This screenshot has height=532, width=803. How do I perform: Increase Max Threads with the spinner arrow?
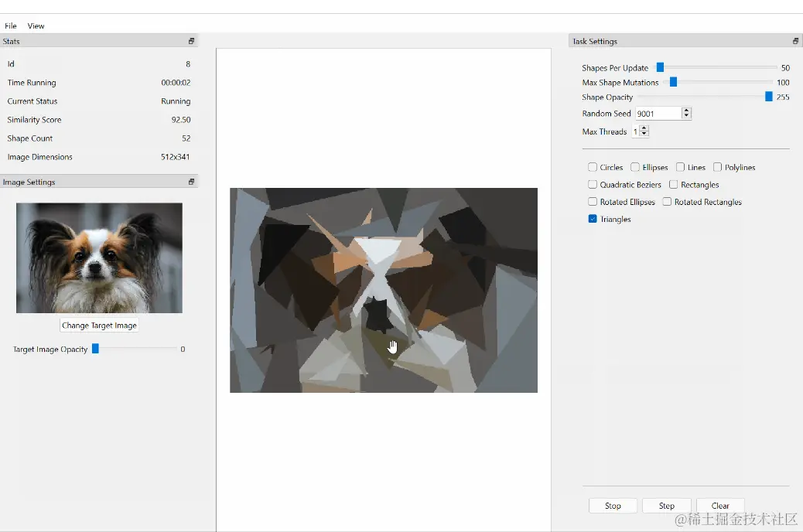click(642, 128)
